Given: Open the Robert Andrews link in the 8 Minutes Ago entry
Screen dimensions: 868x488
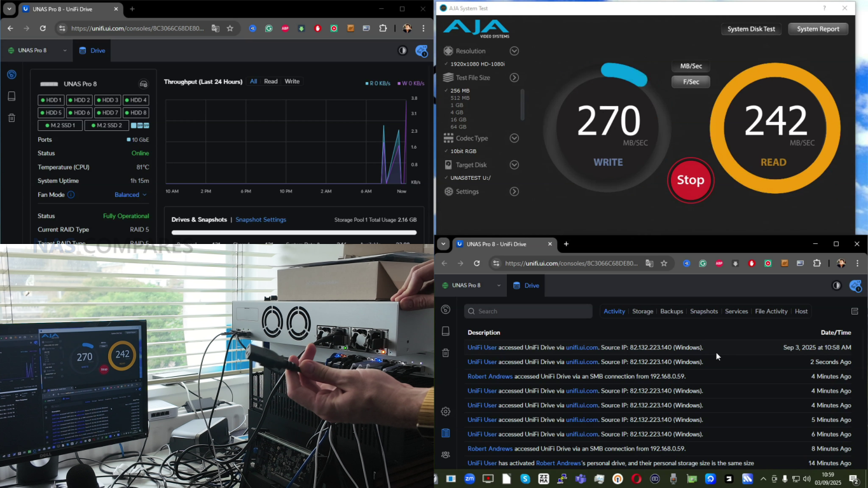Looking at the screenshot, I should (x=490, y=449).
